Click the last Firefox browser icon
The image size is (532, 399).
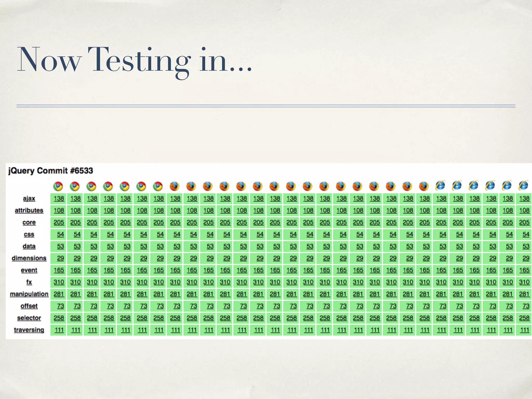[424, 186]
